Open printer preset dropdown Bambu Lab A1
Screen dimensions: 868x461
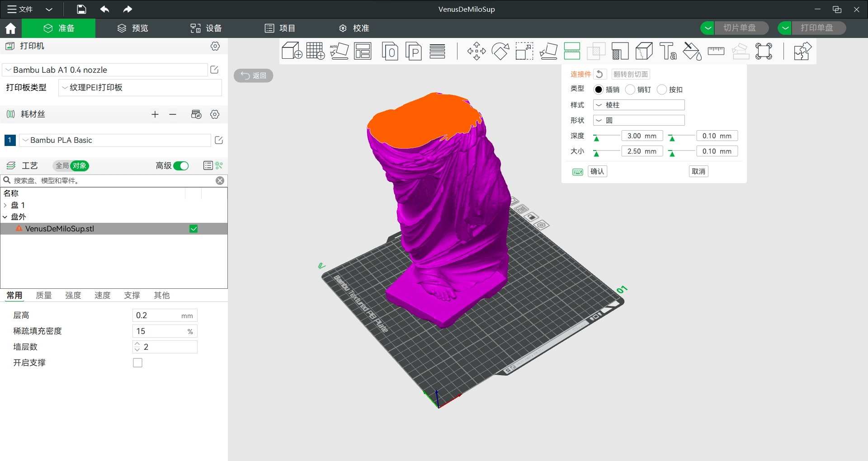[x=105, y=70]
